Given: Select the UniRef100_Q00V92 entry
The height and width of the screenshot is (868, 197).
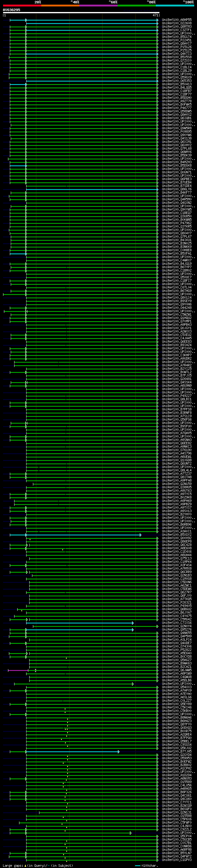Looking at the screenshot, I should (177, 538).
